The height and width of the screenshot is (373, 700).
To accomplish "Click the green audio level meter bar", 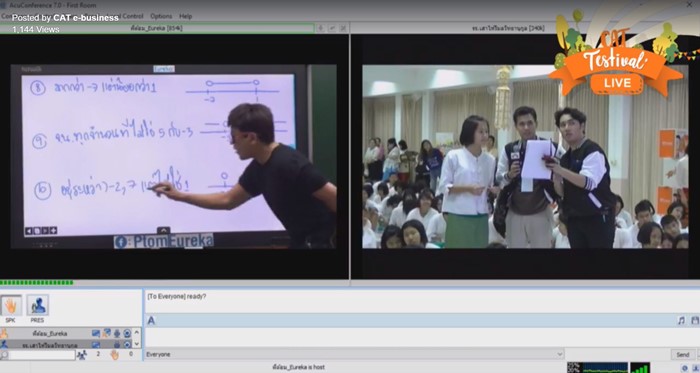I will point(37,282).
